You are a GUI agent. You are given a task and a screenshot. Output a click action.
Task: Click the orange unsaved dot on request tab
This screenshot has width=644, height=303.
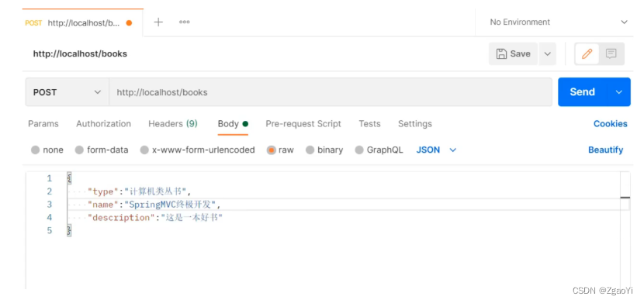[x=129, y=23]
